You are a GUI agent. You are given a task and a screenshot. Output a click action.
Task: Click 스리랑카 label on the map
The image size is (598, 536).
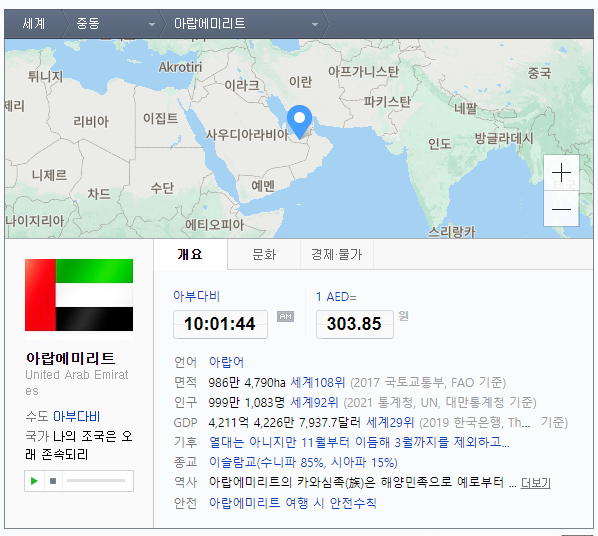pos(452,232)
